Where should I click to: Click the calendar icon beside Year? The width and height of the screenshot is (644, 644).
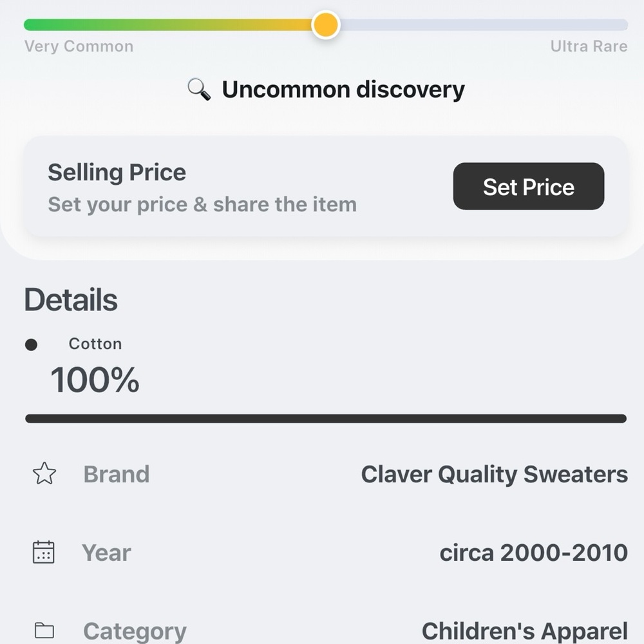coord(44,553)
